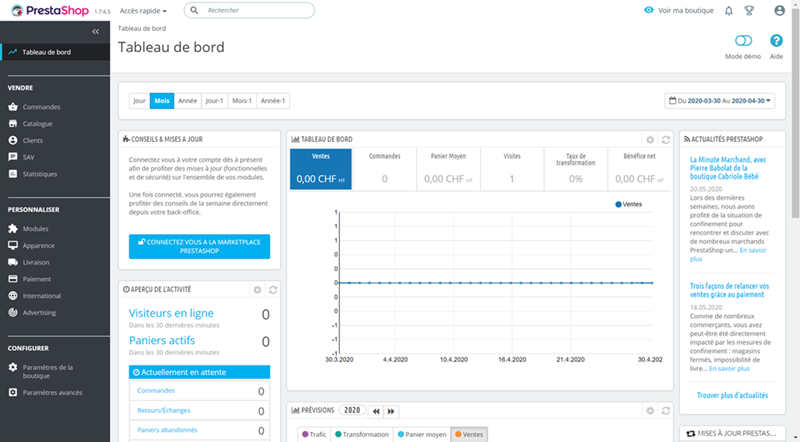The width and height of the screenshot is (800, 442).
Task: Select the Année period tab
Action: (x=188, y=101)
